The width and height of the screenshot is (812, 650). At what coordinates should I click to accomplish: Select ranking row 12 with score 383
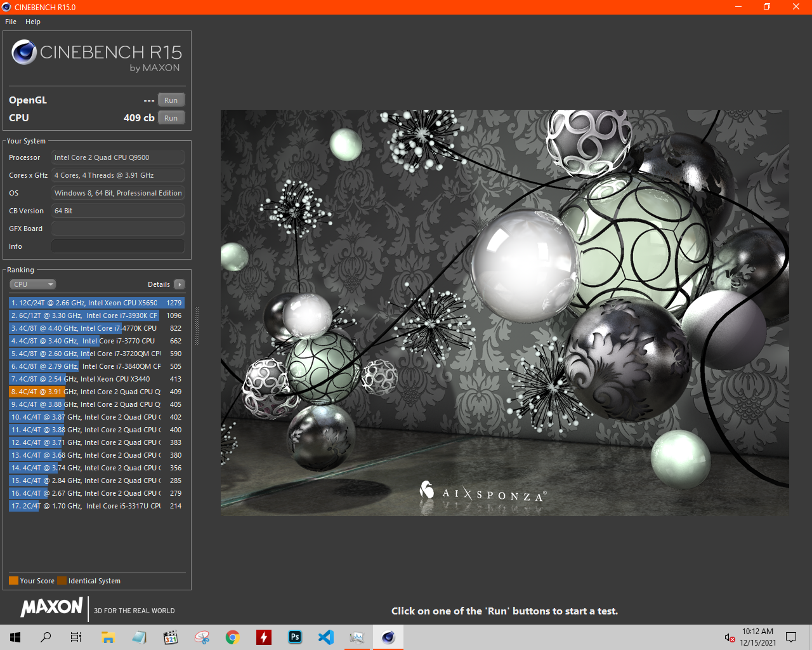click(96, 442)
